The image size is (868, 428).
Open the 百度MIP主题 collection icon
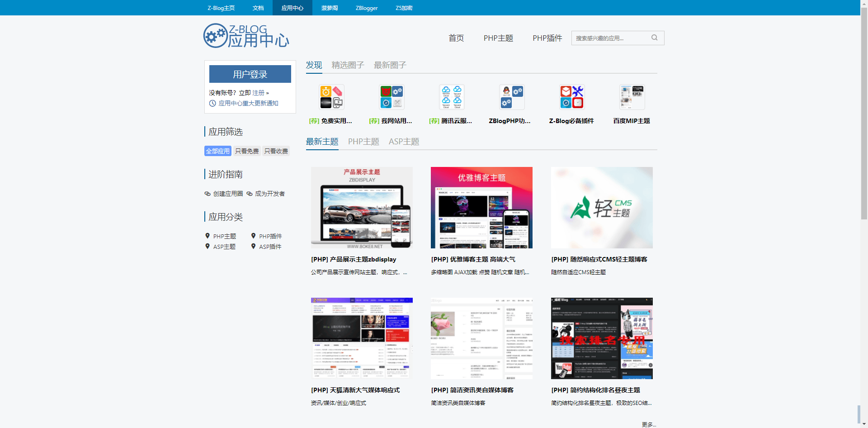pos(632,97)
